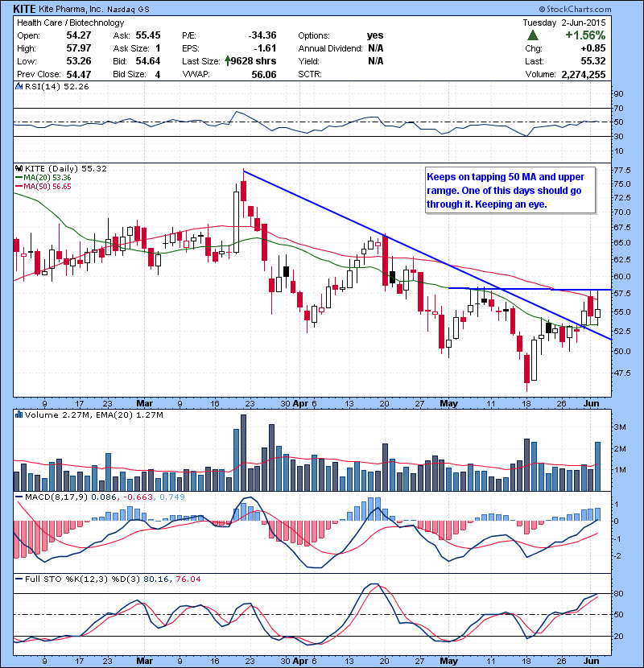Click the Ask Size value 1
Viewport: 644px width, 668px height.
pos(158,48)
